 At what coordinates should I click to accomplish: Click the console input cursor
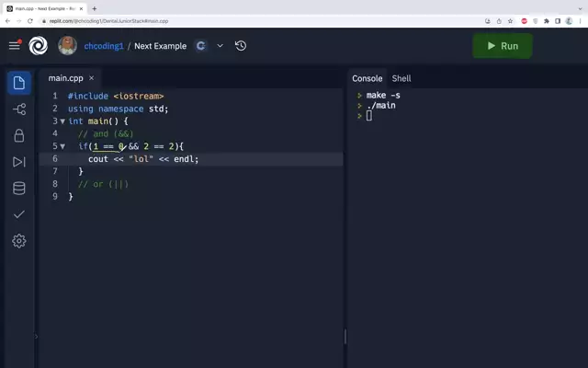(x=369, y=116)
